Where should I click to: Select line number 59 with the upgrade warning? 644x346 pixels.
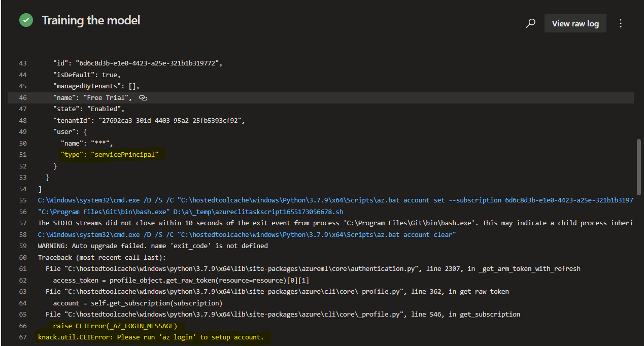23,246
